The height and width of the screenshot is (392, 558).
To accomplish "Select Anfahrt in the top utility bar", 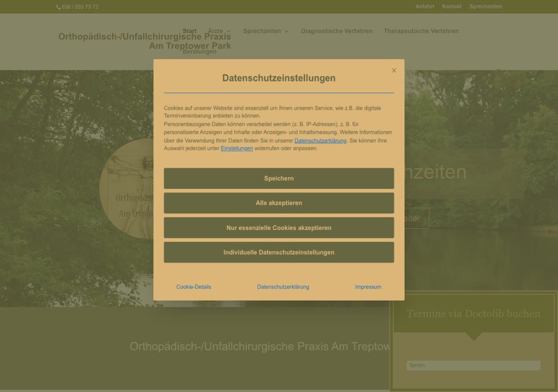I will click(425, 7).
